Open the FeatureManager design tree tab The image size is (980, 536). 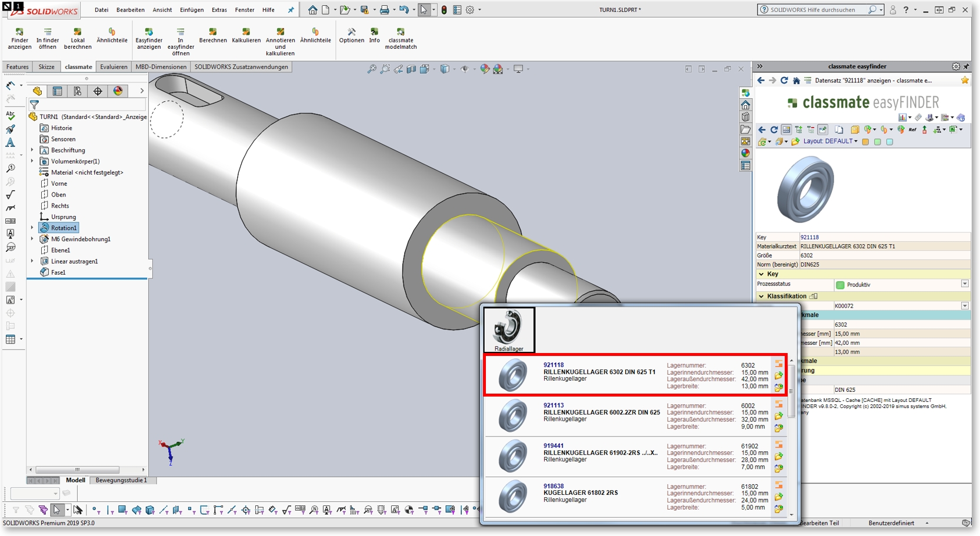pyautogui.click(x=38, y=91)
